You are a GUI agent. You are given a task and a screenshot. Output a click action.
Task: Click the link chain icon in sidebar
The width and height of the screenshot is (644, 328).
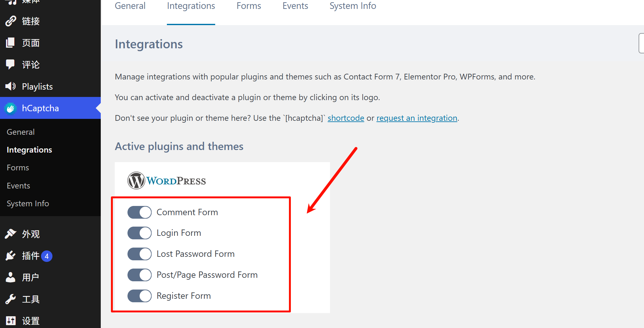coord(10,21)
